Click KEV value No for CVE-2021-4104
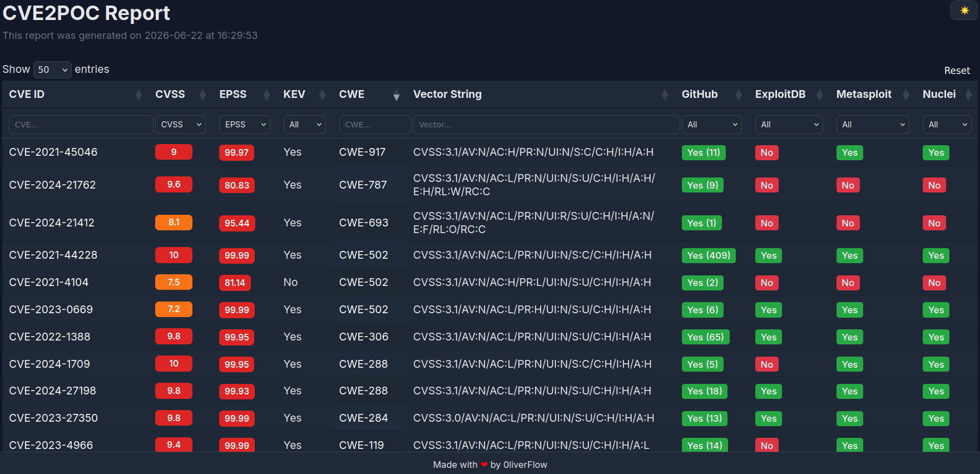This screenshot has height=474, width=980. (x=290, y=282)
